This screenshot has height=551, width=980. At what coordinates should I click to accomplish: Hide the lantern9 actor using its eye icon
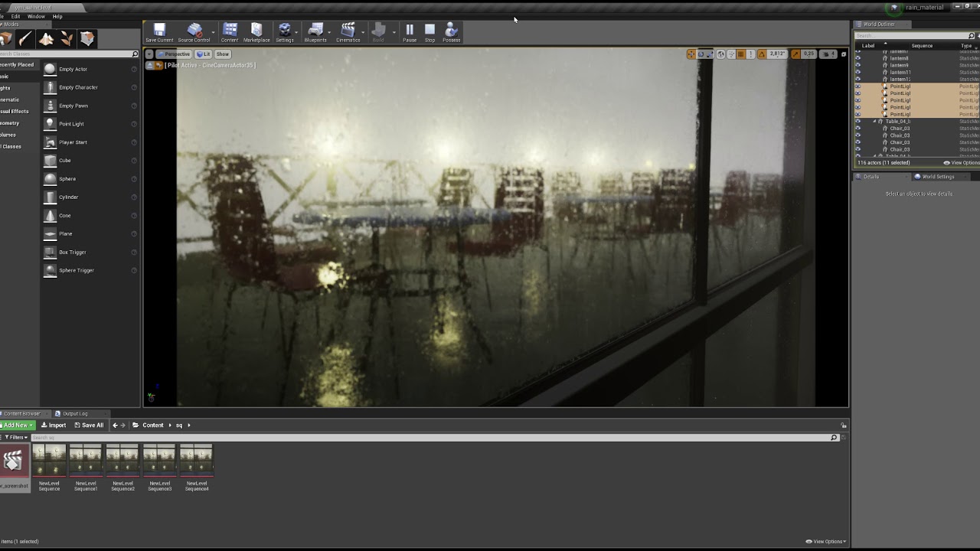[x=857, y=65]
